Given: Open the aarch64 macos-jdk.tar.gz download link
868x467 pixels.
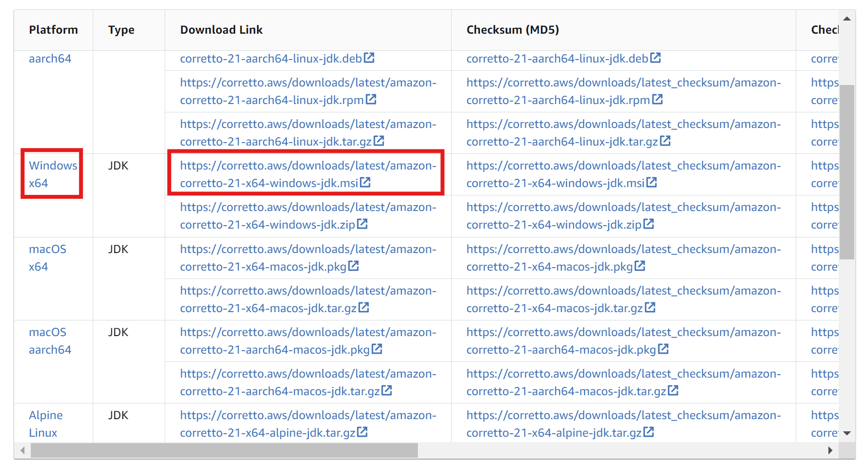Looking at the screenshot, I should click(x=308, y=382).
